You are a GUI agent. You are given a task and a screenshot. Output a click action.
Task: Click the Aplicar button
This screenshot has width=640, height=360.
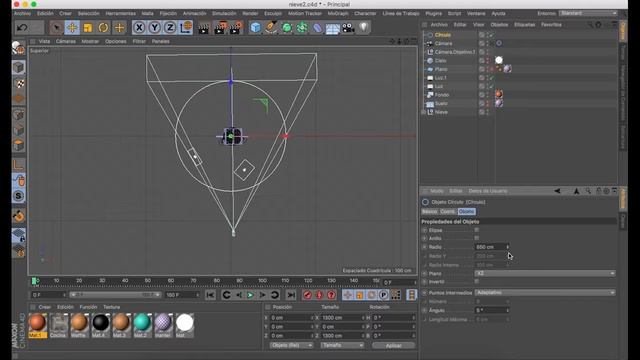pyautogui.click(x=393, y=345)
